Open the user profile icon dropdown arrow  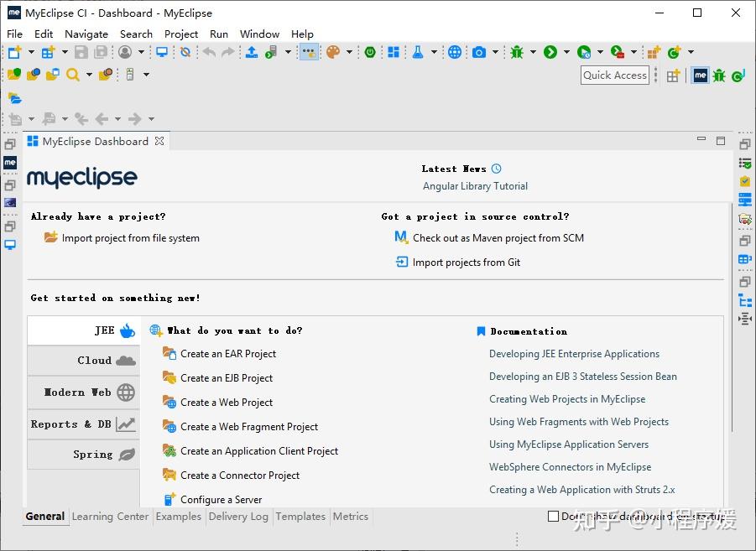[141, 52]
